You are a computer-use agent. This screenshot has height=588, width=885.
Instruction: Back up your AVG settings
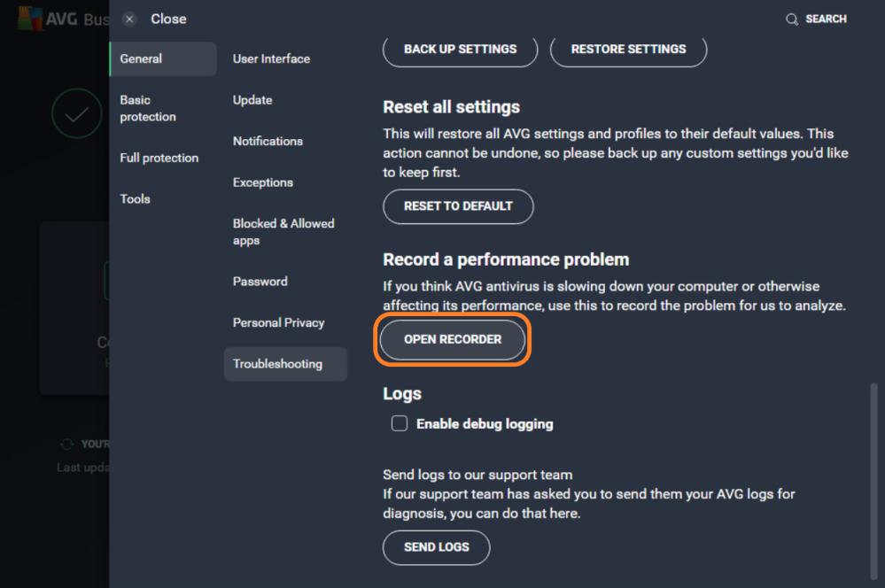point(460,50)
